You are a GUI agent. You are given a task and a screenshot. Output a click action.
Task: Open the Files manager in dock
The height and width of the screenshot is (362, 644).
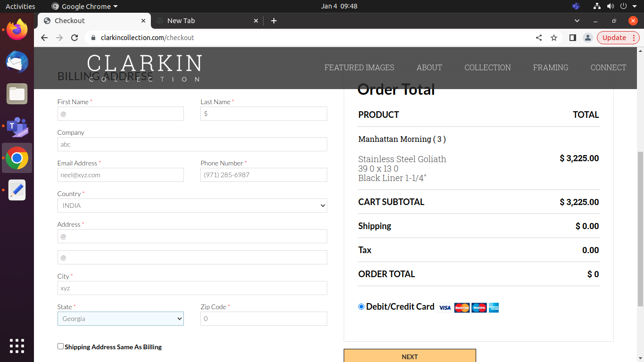pos(17,94)
